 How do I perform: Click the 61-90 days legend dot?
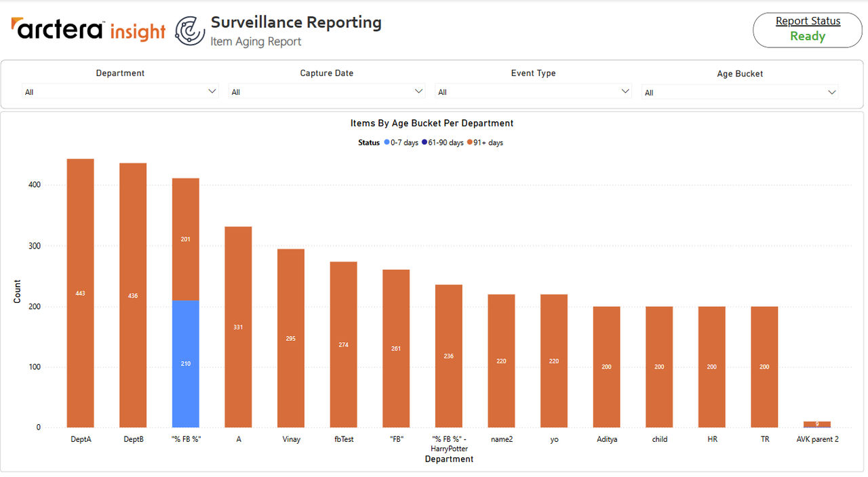point(425,142)
